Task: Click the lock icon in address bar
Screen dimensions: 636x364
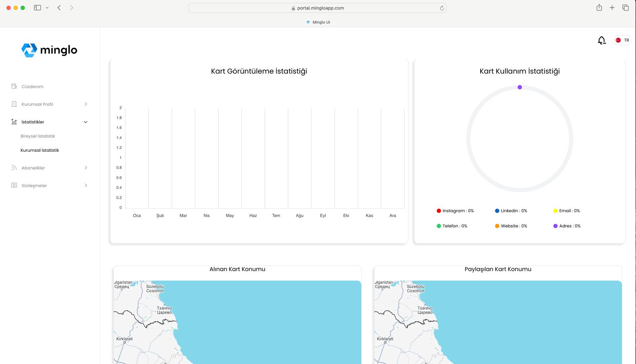Action: pos(293,8)
